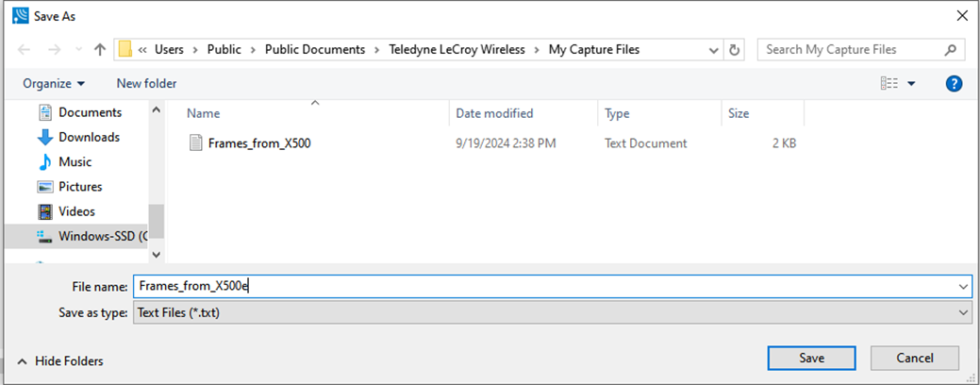Viewport: 980px width, 385px height.
Task: Click the Text Document type cell
Action: click(x=645, y=143)
